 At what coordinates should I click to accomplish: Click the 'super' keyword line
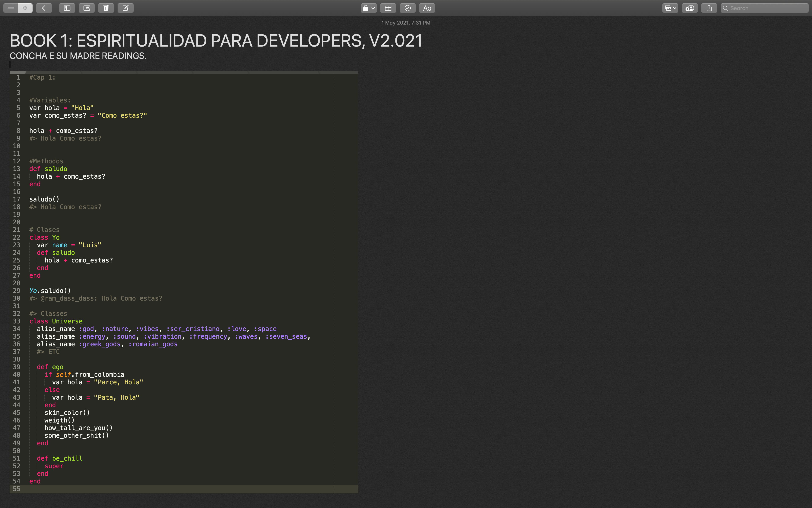click(x=54, y=466)
